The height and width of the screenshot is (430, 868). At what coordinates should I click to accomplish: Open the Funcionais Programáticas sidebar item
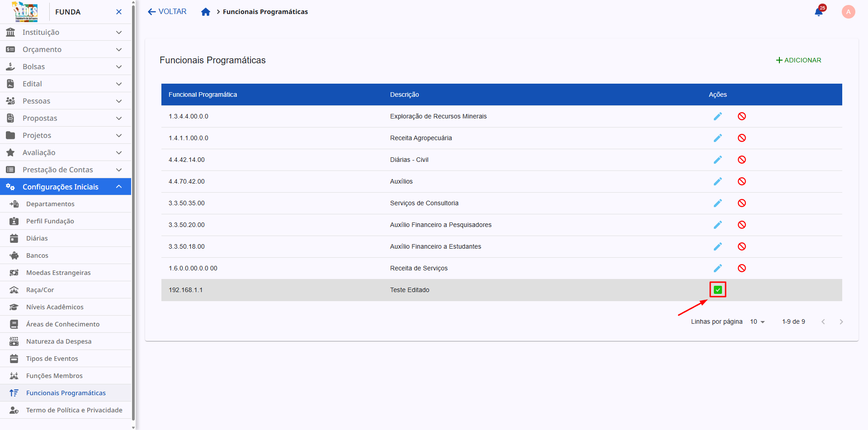click(66, 392)
